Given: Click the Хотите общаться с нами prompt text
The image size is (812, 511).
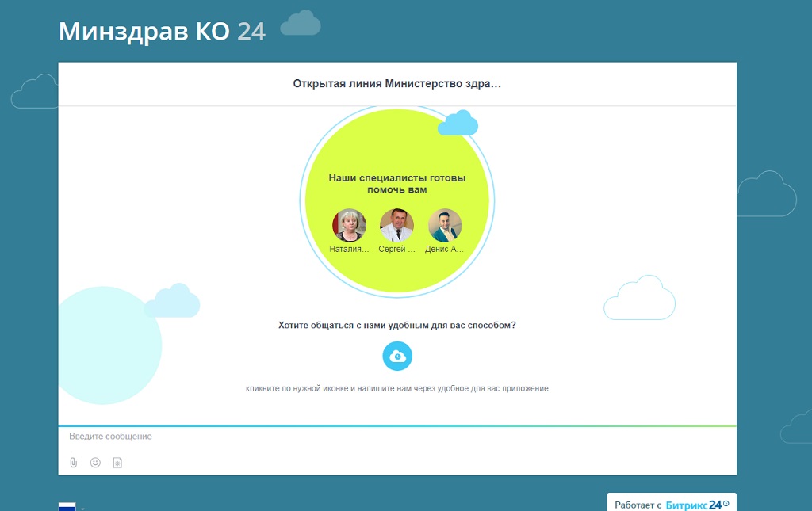Looking at the screenshot, I should tap(396, 325).
